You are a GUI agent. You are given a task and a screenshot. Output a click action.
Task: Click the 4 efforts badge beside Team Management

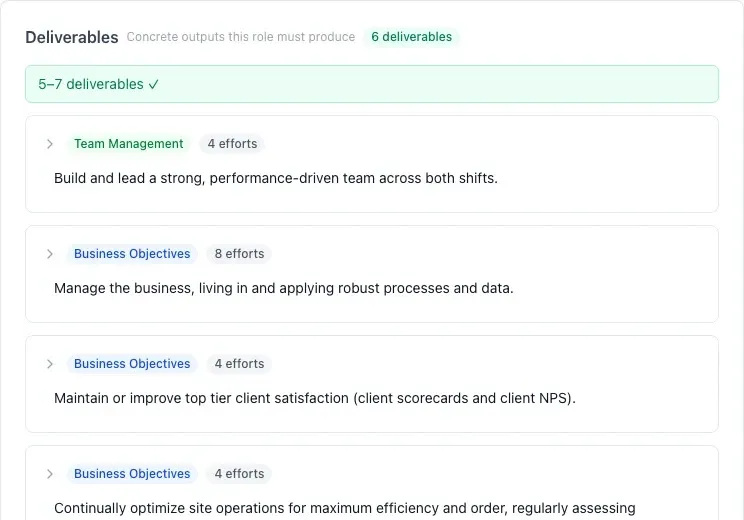[232, 144]
